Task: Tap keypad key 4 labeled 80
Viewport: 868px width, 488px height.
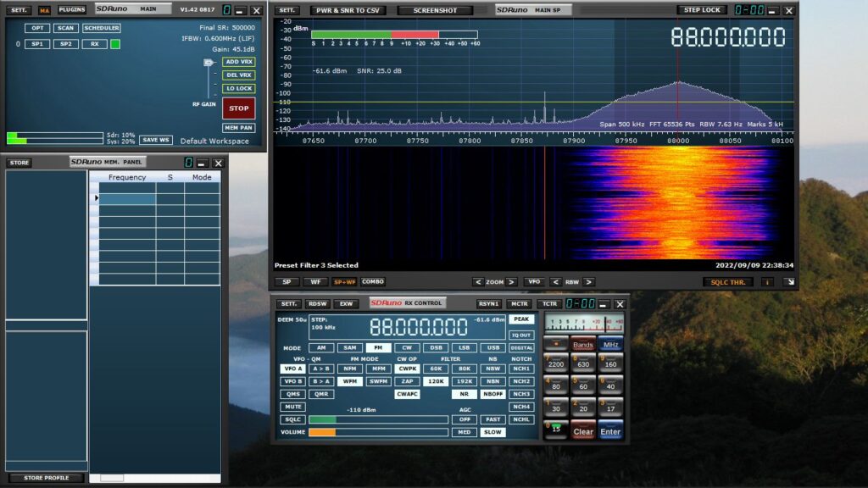Action: [x=556, y=385]
